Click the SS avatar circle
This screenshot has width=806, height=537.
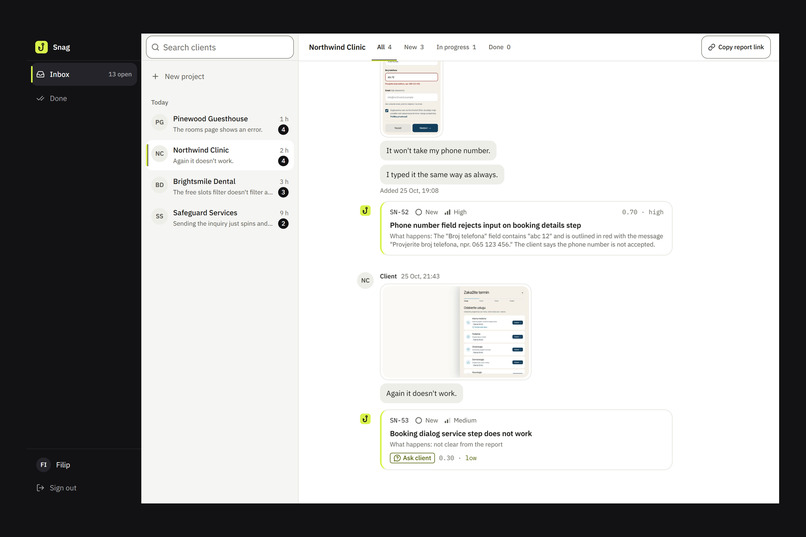click(x=159, y=216)
